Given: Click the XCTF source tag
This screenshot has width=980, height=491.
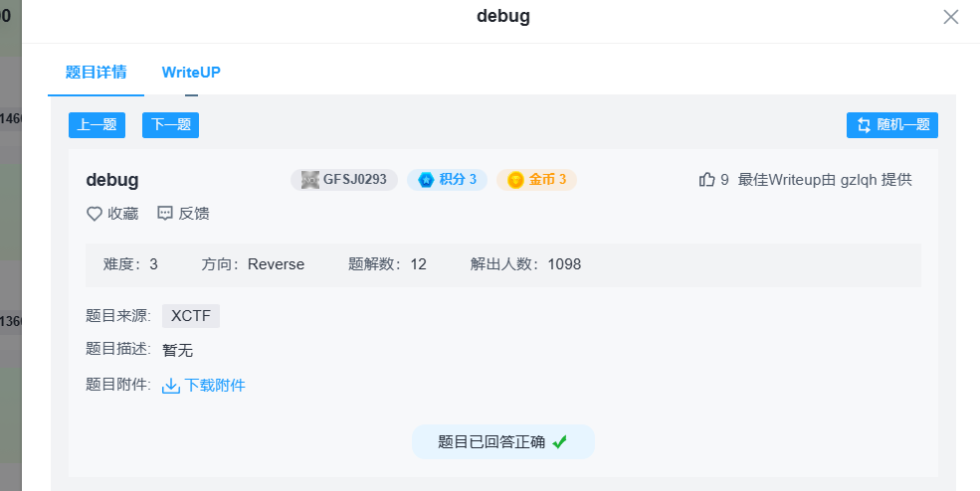Looking at the screenshot, I should click(191, 316).
